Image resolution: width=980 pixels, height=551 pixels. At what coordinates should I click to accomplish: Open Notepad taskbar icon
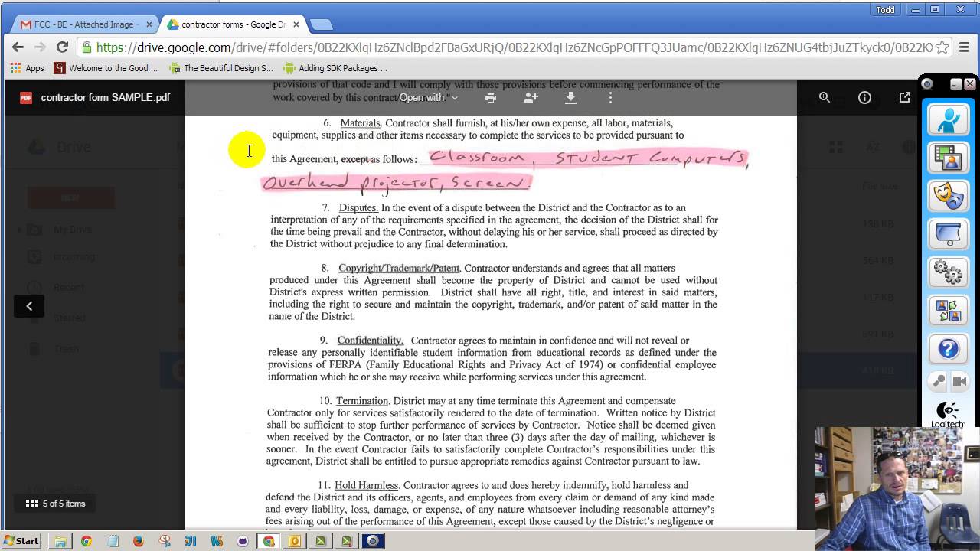113,541
